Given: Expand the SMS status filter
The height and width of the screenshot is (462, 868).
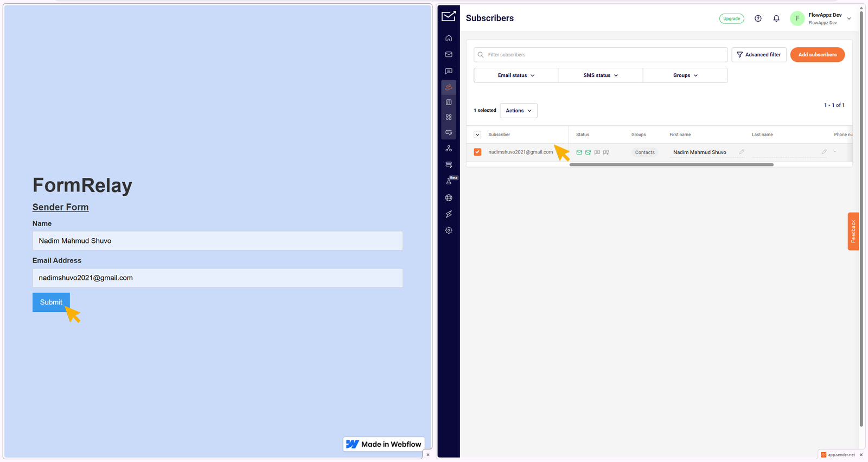Looking at the screenshot, I should 601,75.
